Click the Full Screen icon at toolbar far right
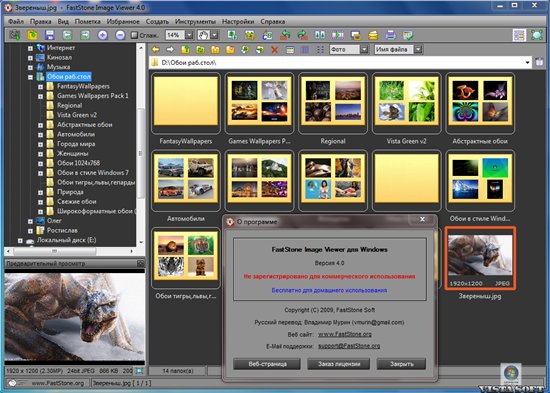 [x=537, y=35]
